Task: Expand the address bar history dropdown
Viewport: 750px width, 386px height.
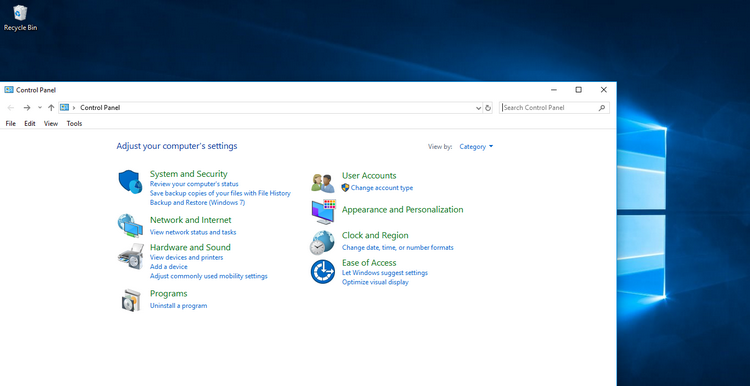Action: [478, 108]
